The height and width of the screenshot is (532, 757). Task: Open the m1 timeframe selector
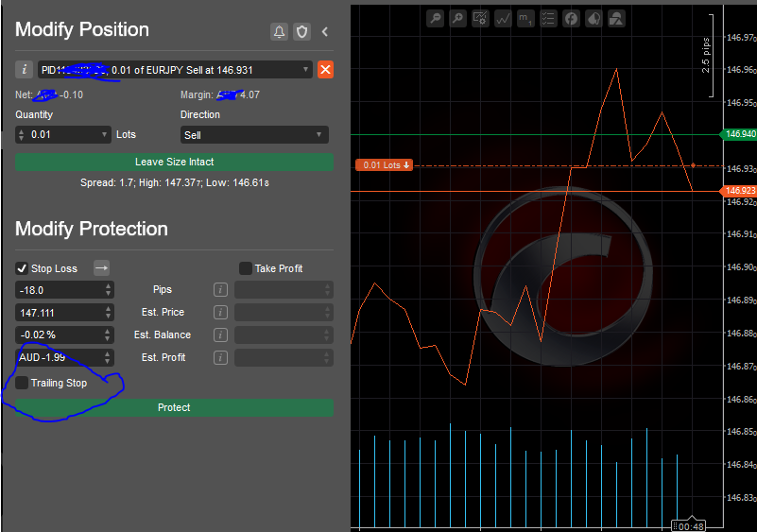[525, 19]
